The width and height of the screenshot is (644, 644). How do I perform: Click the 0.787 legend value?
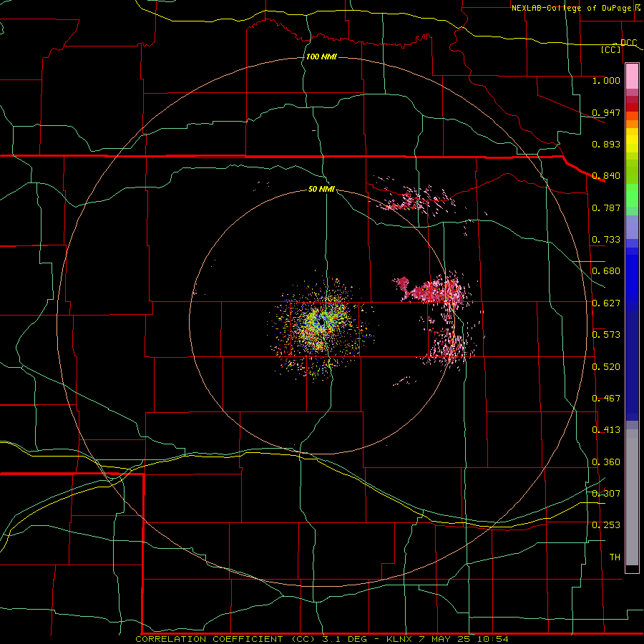point(606,208)
